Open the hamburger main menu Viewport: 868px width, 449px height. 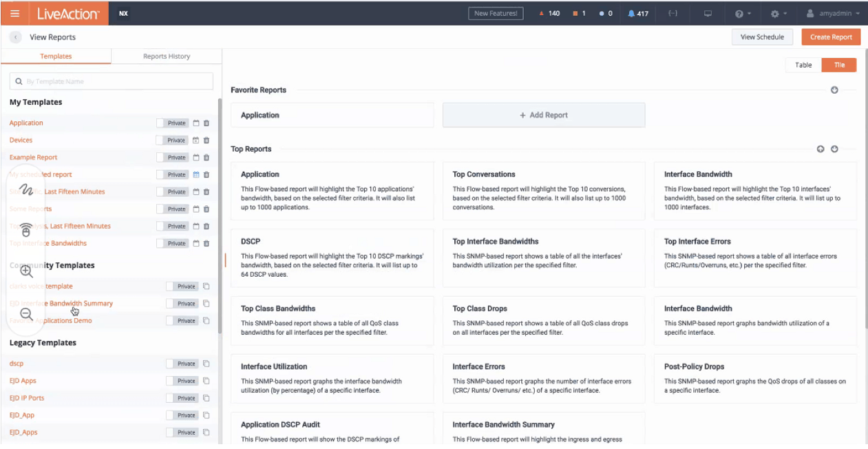pyautogui.click(x=15, y=13)
